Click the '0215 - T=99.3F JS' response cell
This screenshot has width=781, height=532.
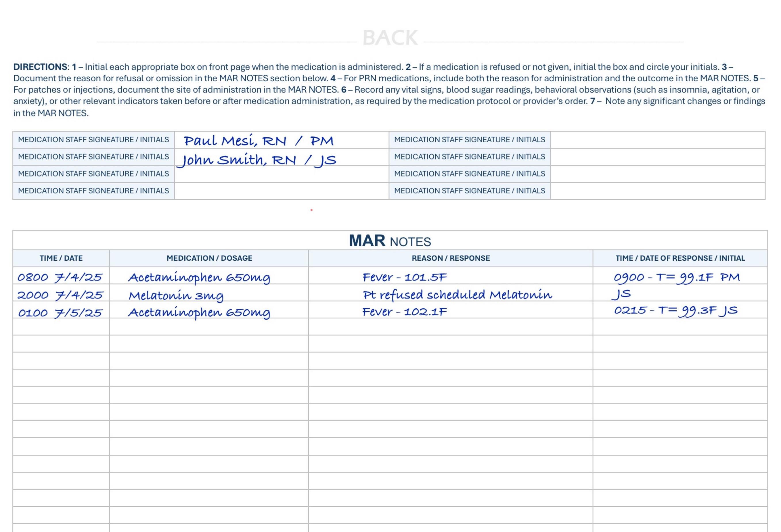click(680, 310)
